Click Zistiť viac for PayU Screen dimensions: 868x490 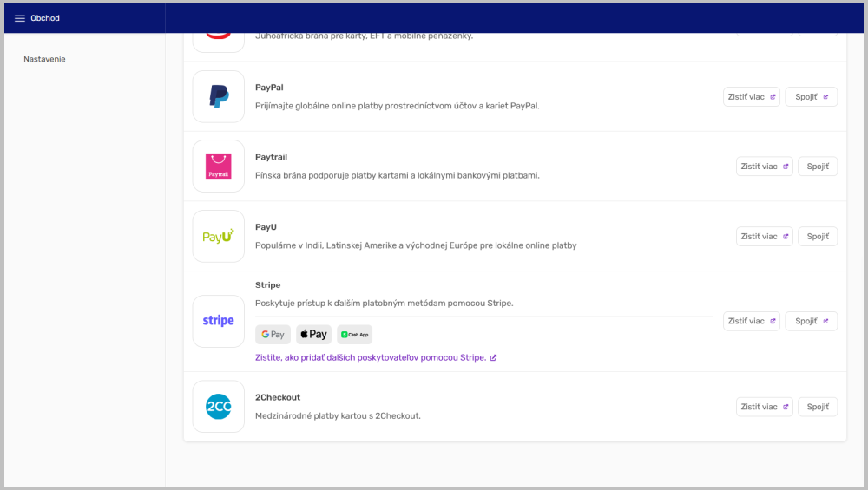pos(764,236)
